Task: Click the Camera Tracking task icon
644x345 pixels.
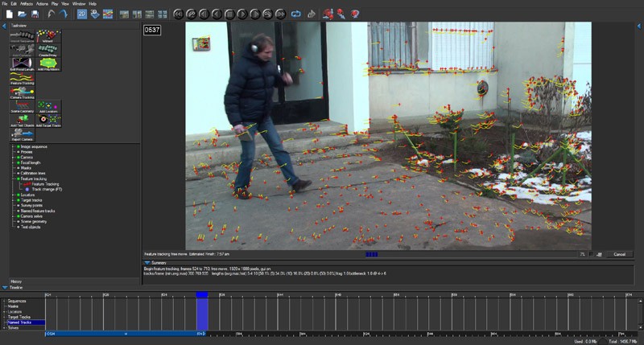Action: pos(22,92)
